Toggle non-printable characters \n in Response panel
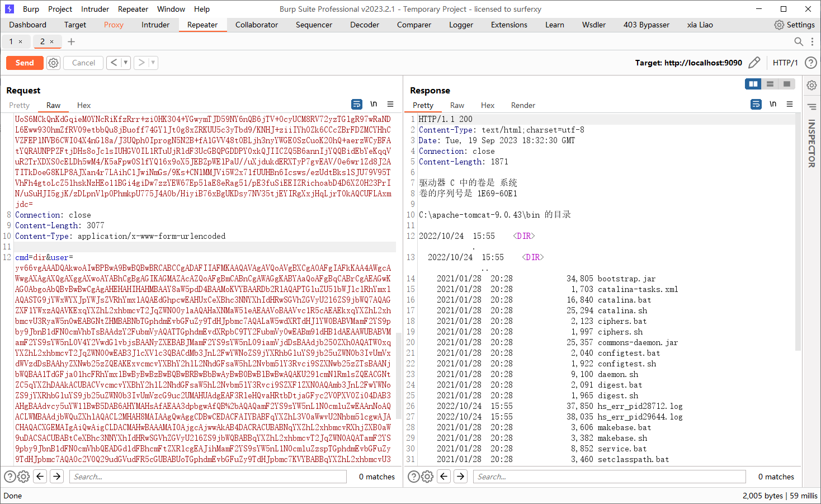Viewport: 821px width, 504px height. (x=773, y=104)
